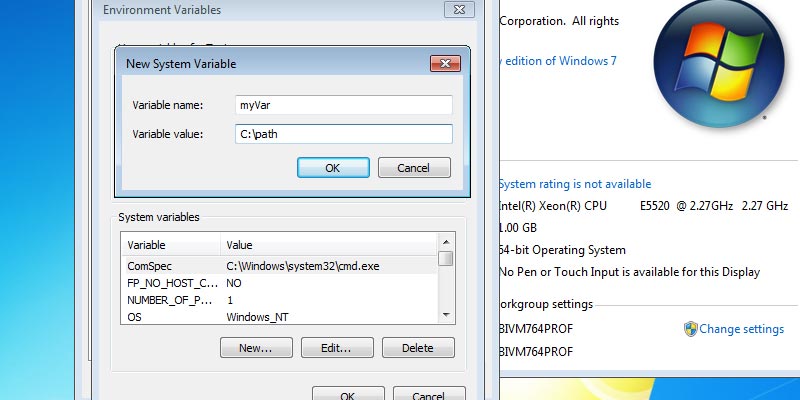Confirm the new system variable with OK

(333, 168)
